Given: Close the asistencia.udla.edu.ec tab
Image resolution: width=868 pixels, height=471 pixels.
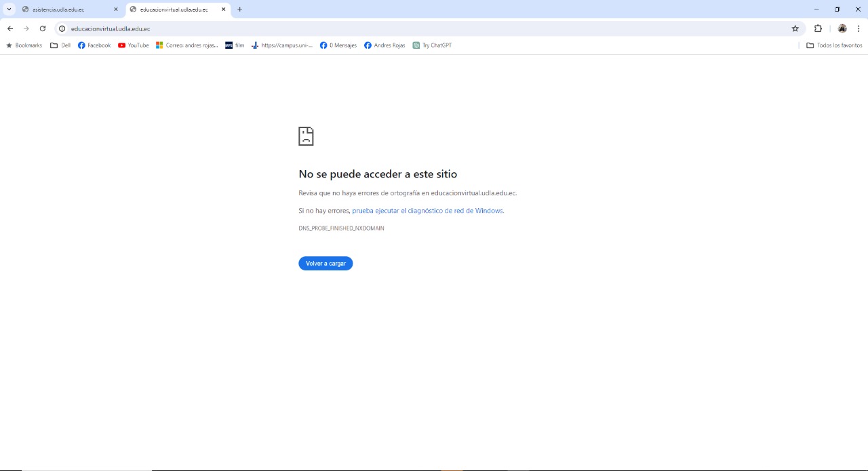Looking at the screenshot, I should [x=116, y=9].
